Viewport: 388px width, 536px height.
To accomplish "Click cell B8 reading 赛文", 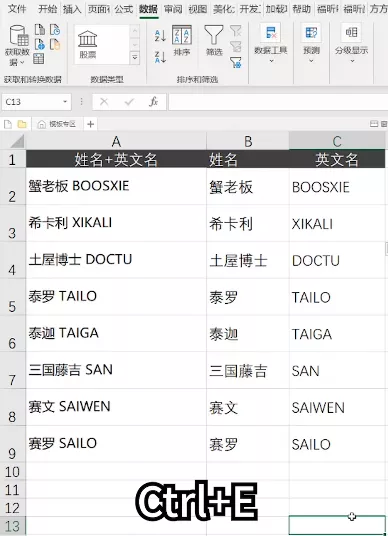I will tap(248, 407).
